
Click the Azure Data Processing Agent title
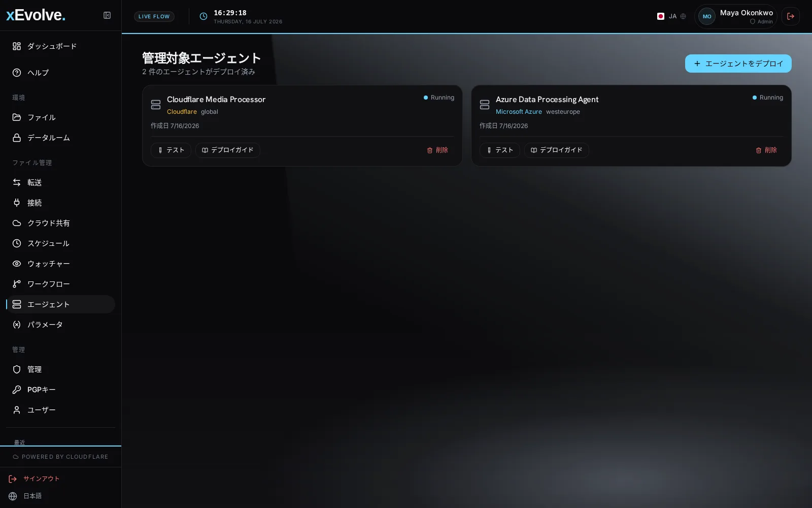(547, 100)
